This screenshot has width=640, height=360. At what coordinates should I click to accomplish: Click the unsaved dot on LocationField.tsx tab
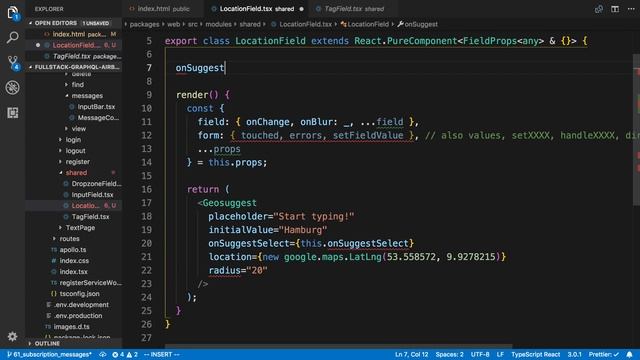(x=301, y=9)
